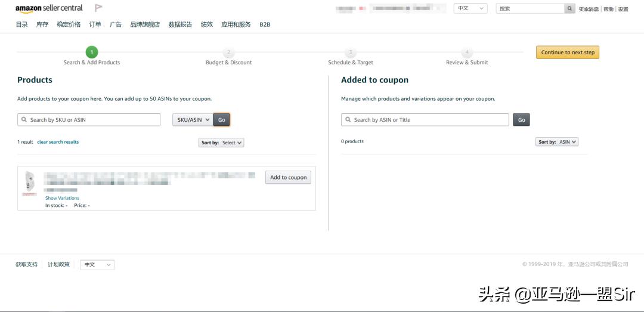Expand the Added to coupon Sort by ASIN dropdown
Image resolution: width=644 pixels, height=312 pixels.
tap(558, 142)
